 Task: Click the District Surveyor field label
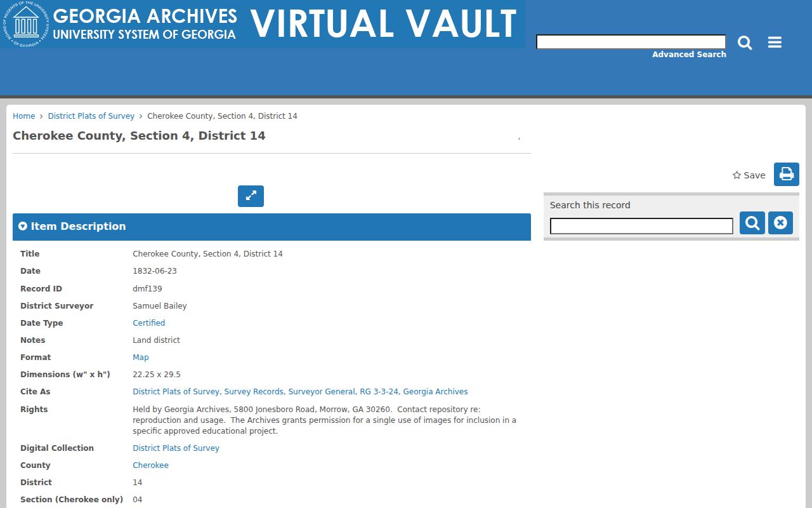(x=56, y=306)
